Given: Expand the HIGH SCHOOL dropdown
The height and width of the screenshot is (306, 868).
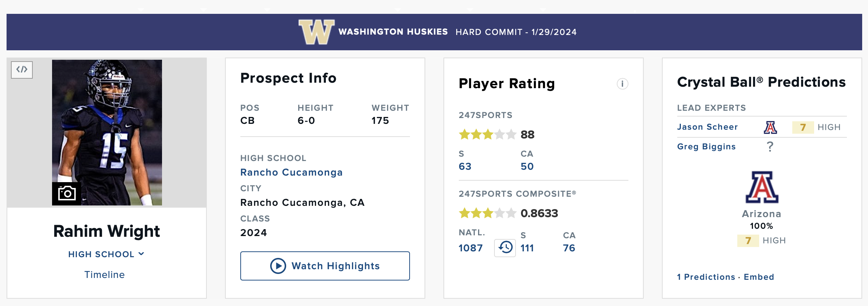Looking at the screenshot, I should coord(106,254).
